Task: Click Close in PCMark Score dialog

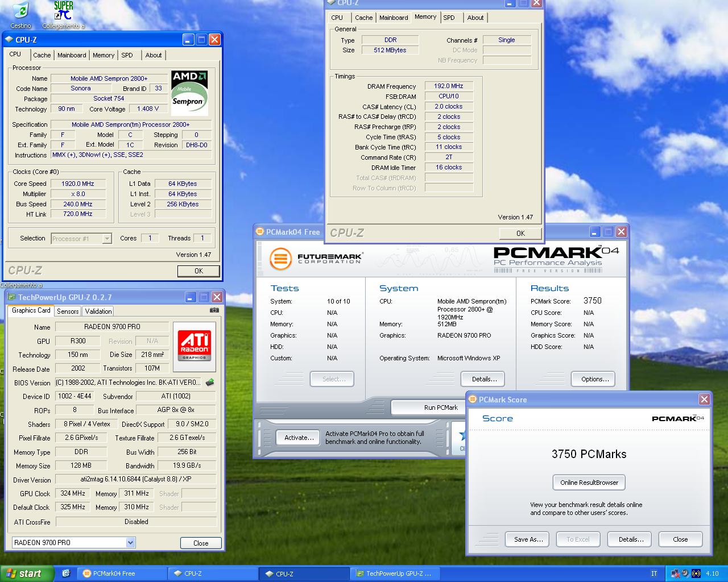Action: pyautogui.click(x=680, y=539)
